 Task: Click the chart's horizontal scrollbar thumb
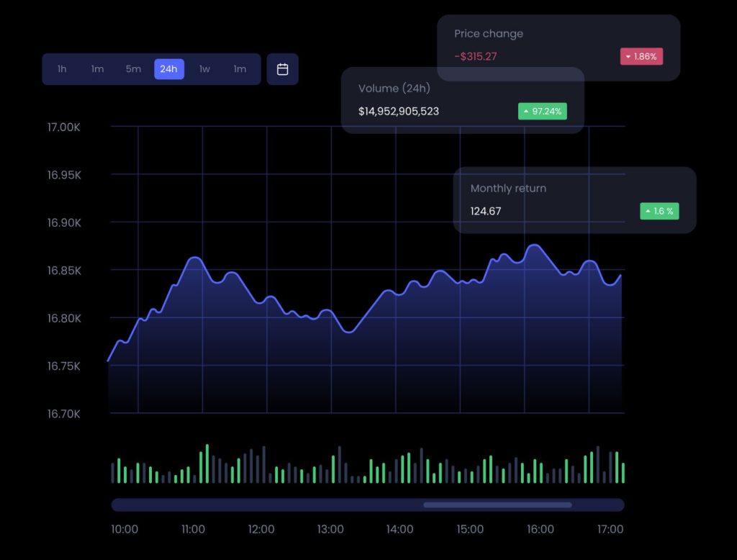(x=497, y=505)
